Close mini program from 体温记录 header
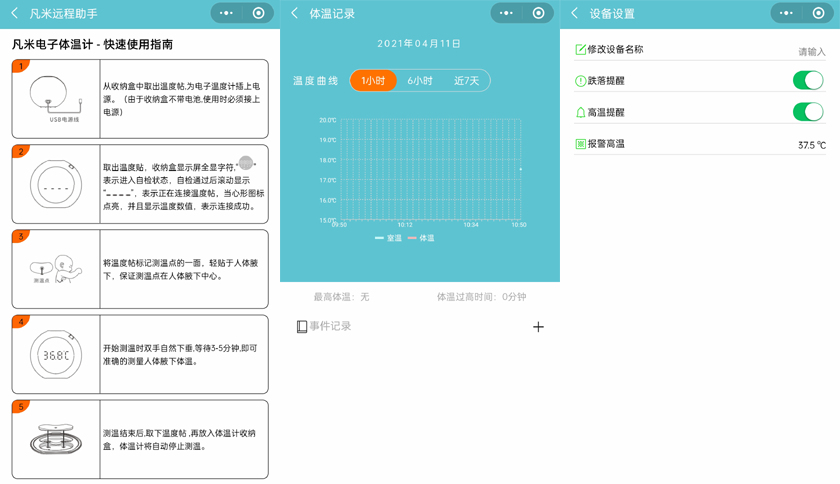Screen dimensions: 840x484 538,13
